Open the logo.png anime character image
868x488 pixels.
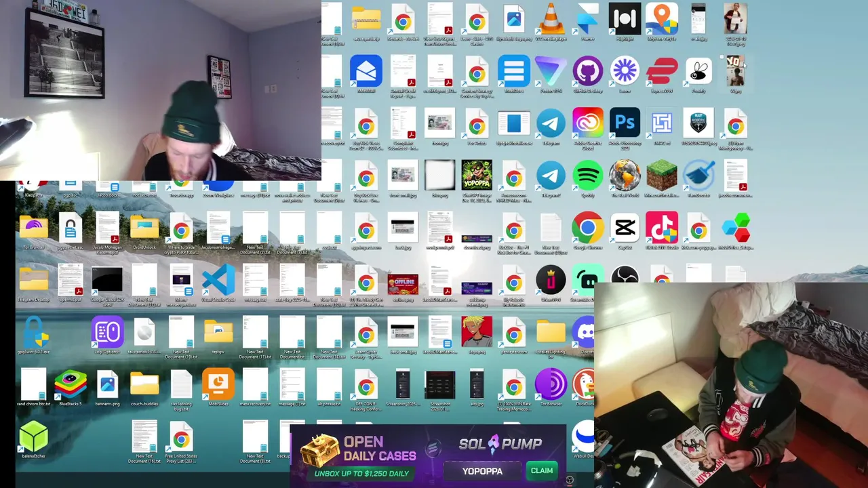(477, 333)
